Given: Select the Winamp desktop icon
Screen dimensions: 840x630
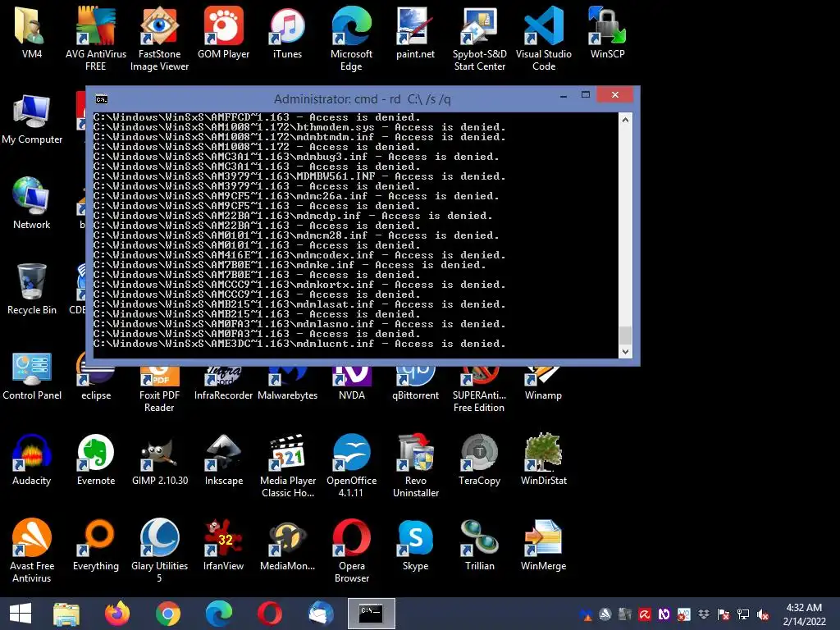Looking at the screenshot, I should pos(543,383).
